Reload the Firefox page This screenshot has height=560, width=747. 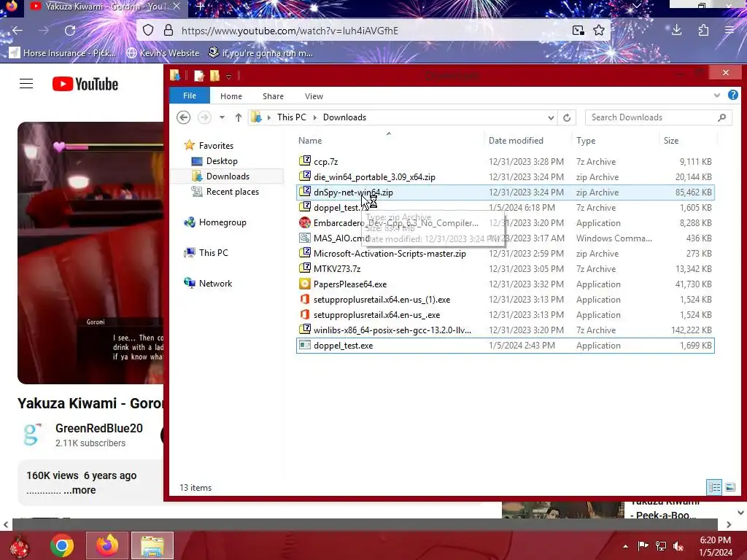click(x=70, y=31)
